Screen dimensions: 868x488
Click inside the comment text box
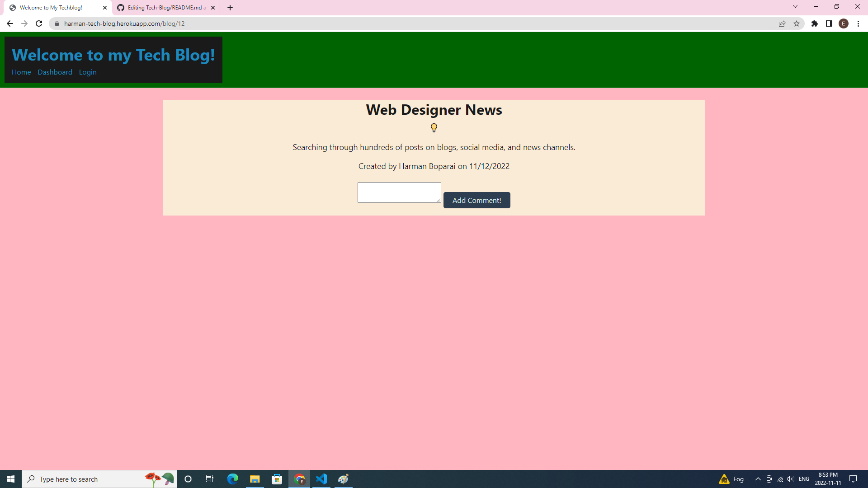pyautogui.click(x=399, y=192)
